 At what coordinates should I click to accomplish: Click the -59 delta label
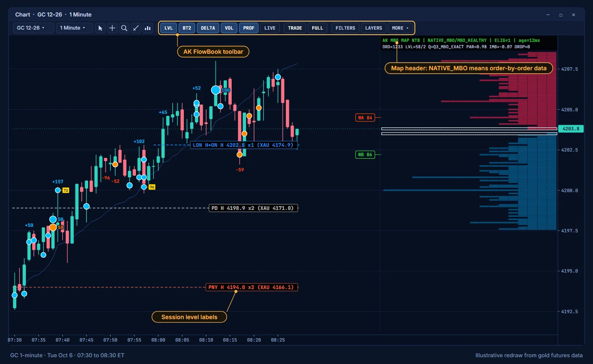(240, 170)
